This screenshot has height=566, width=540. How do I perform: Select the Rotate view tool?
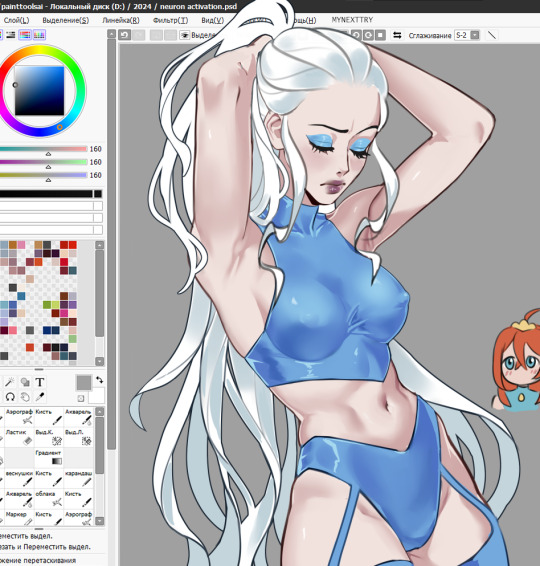(10, 397)
